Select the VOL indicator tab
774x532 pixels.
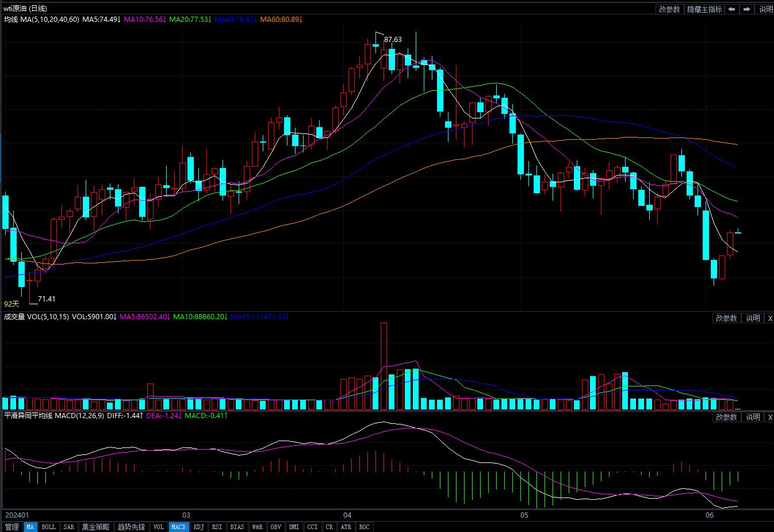[x=159, y=527]
